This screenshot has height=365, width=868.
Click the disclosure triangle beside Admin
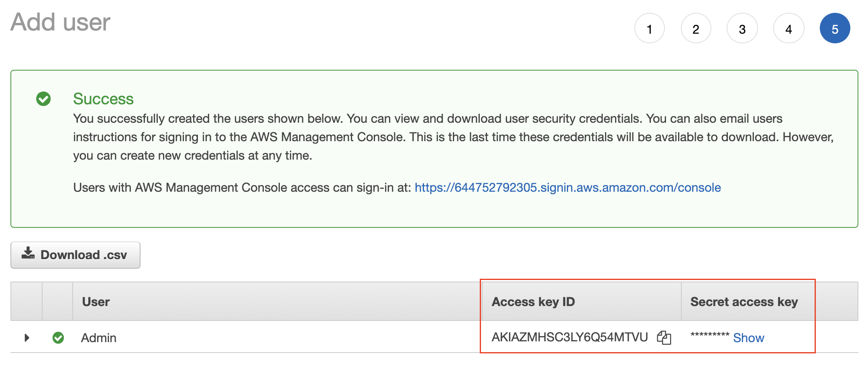pyautogui.click(x=26, y=338)
